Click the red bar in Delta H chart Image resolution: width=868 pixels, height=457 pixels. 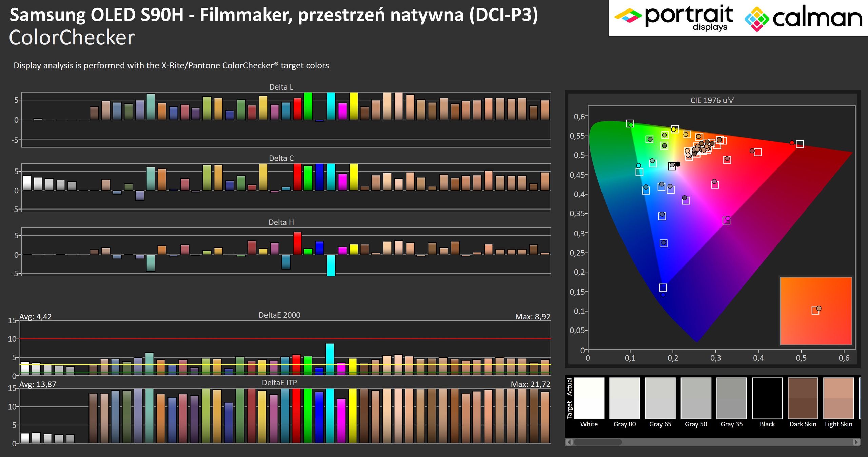297,243
